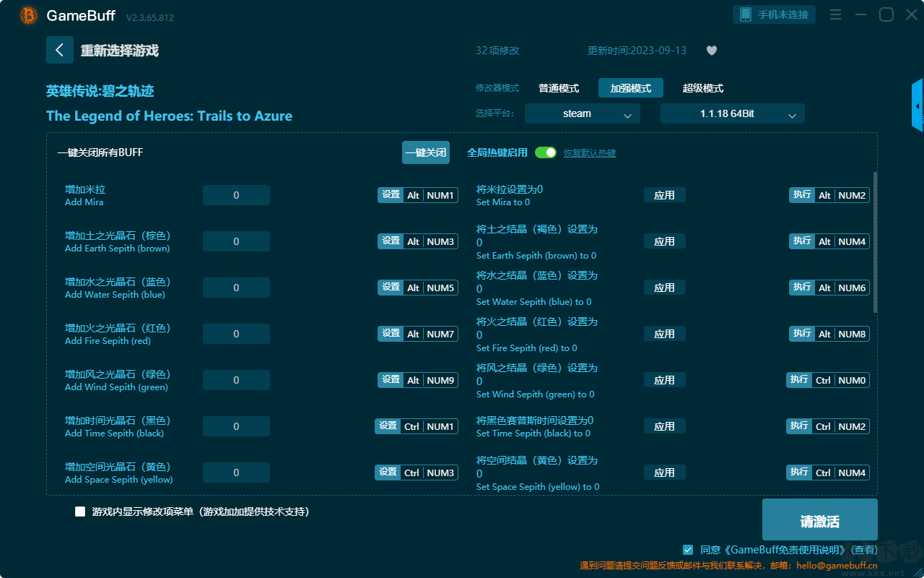
Task: Click 执行 hotkey for Alt NUM2
Action: click(802, 195)
